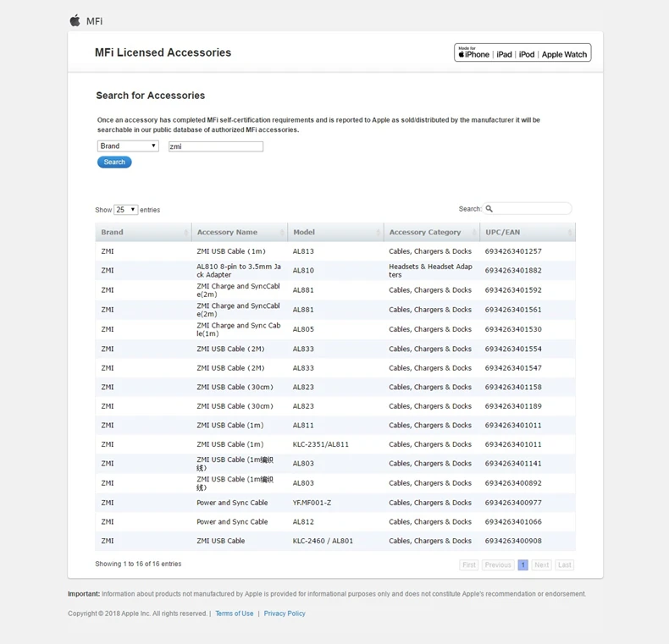Click UPC 6934263400892
The width and height of the screenshot is (669, 644).
[513, 483]
